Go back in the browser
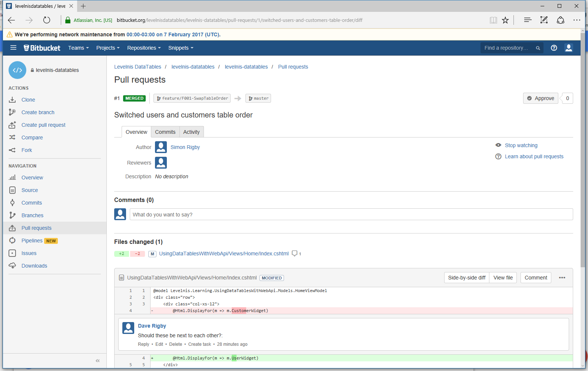The height and width of the screenshot is (371, 588). click(11, 20)
